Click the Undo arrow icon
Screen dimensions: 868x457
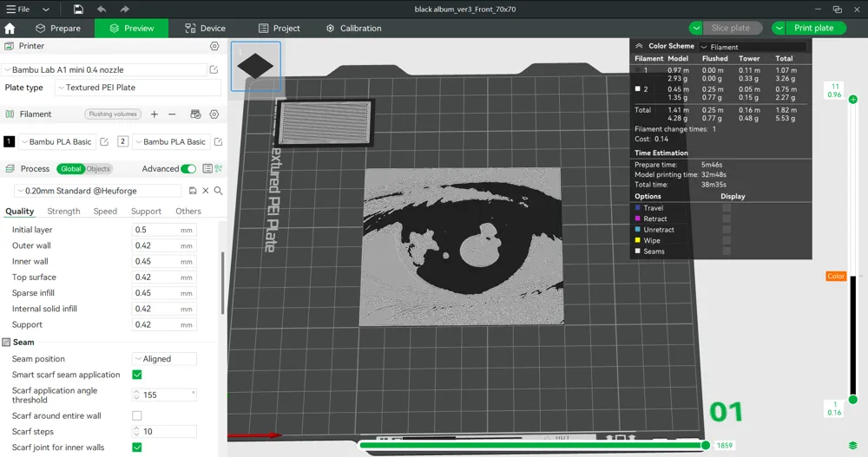[102, 9]
